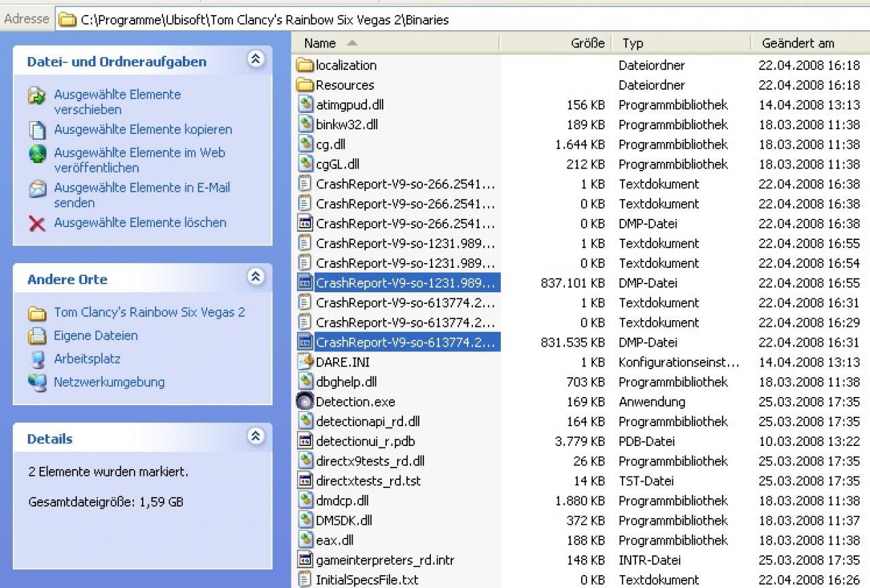Click the gameinterpreters_rd.intr file name
Screen dimensions: 870x588
385,559
